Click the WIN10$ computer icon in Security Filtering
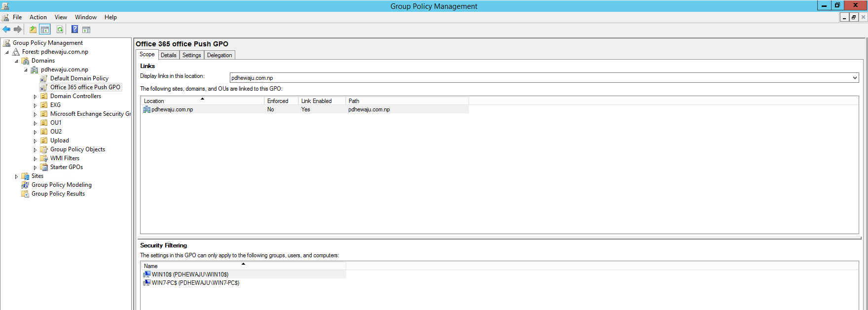The width and height of the screenshot is (868, 310). [x=147, y=275]
